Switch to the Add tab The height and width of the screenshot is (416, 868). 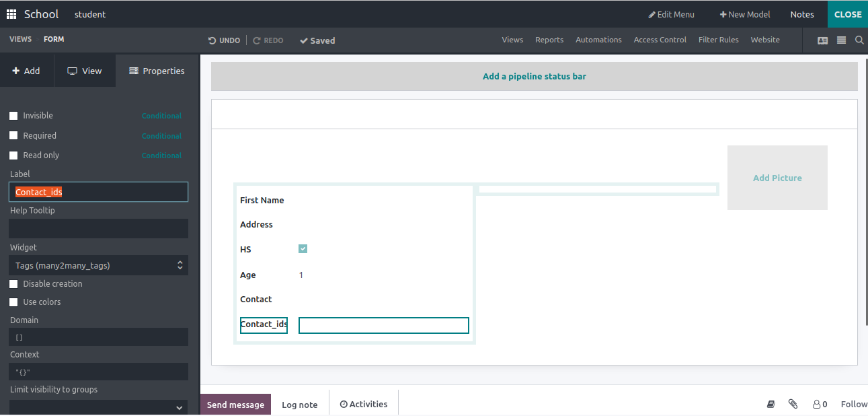pos(26,71)
